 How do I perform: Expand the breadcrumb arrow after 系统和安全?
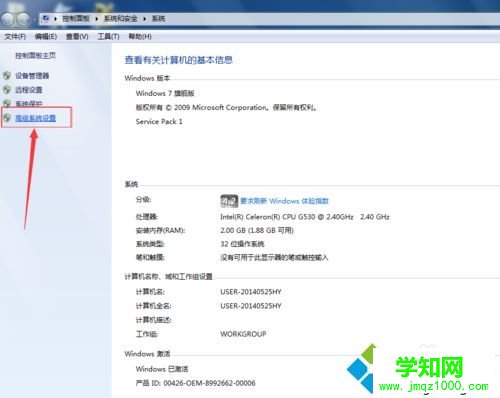(145, 19)
